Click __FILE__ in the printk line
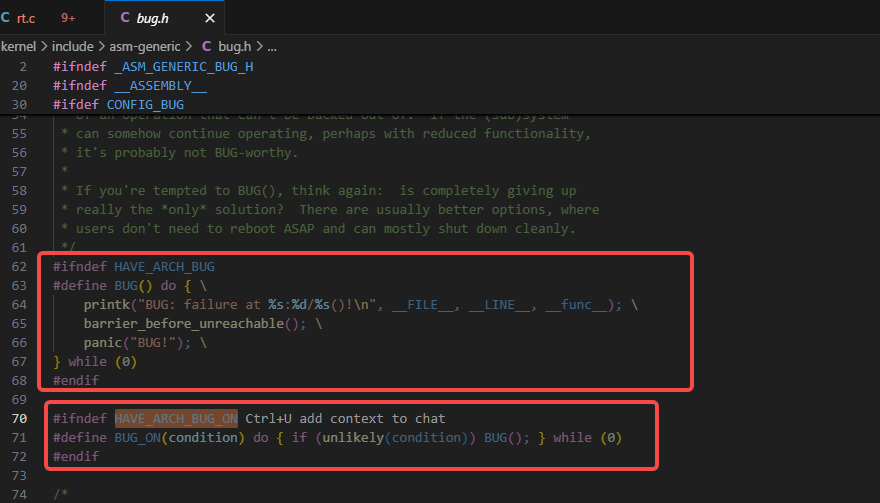 (x=423, y=305)
